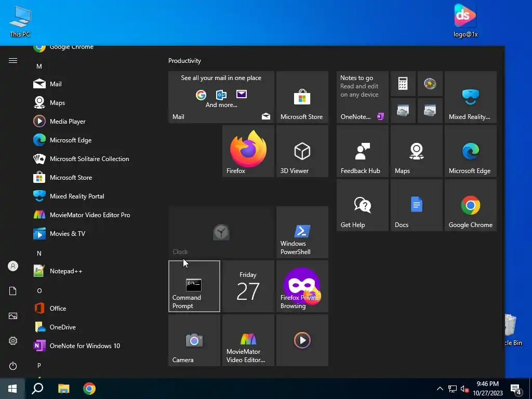Launch the Camera tile
The image size is (532, 399).
pyautogui.click(x=194, y=340)
